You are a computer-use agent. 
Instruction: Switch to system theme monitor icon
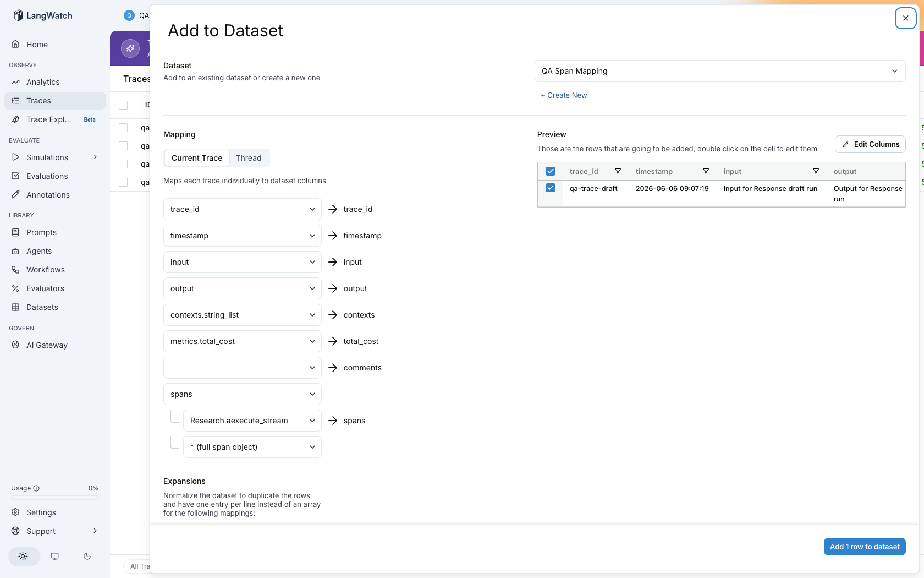pyautogui.click(x=55, y=556)
